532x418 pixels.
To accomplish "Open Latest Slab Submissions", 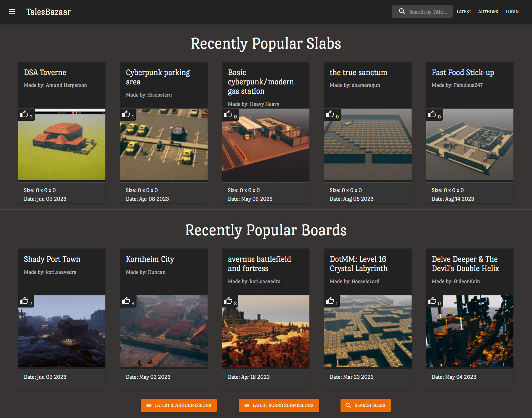I will [x=179, y=405].
